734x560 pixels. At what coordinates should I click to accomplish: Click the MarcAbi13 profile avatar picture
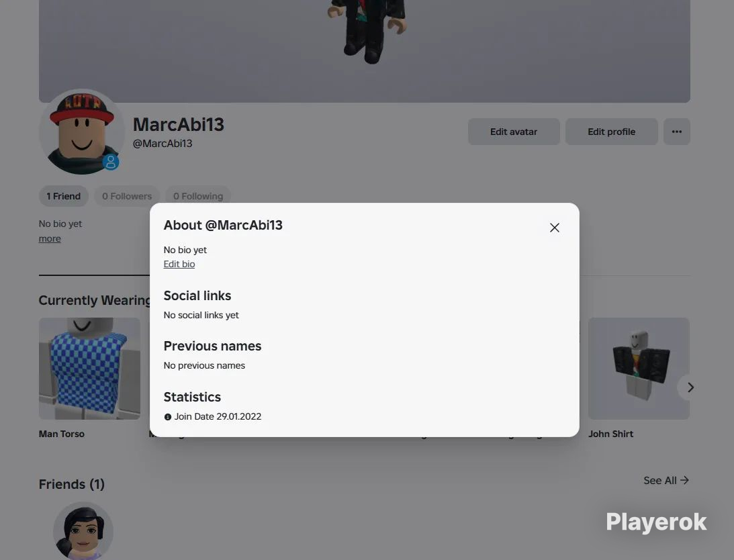[x=82, y=132]
